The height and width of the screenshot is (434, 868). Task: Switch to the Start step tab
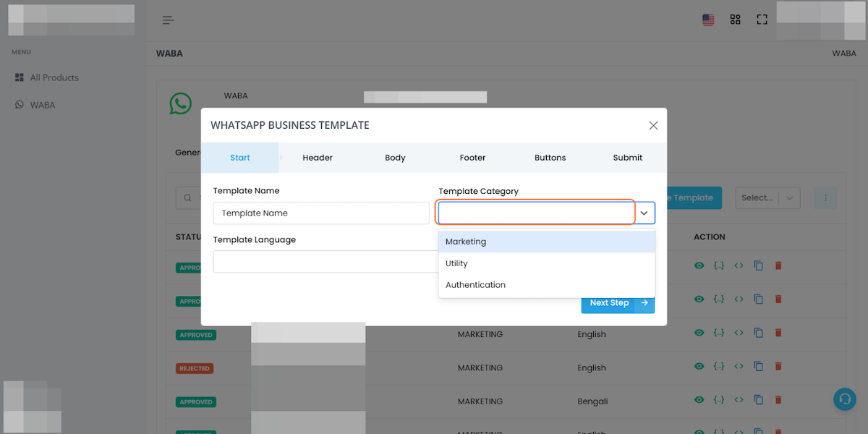pyautogui.click(x=240, y=158)
